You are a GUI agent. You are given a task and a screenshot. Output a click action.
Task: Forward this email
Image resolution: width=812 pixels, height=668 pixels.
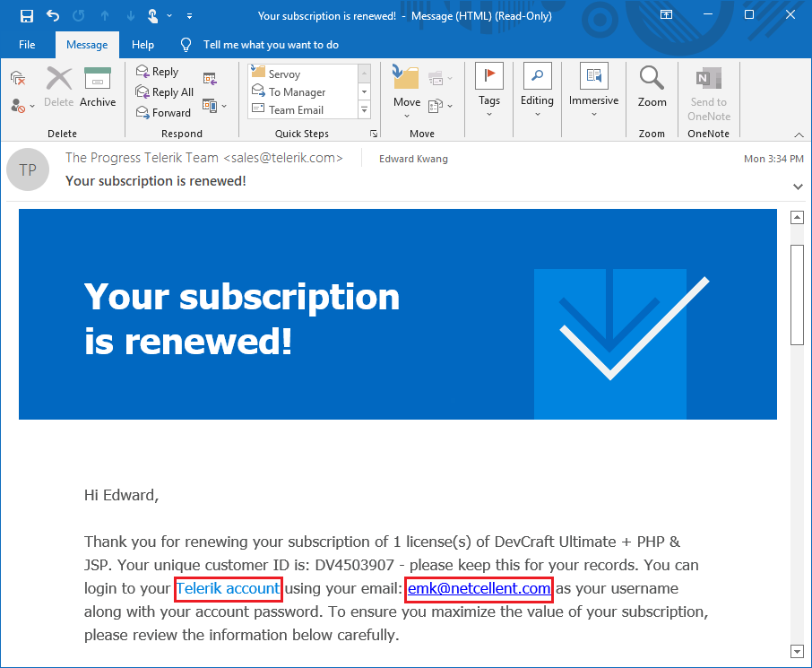click(163, 112)
